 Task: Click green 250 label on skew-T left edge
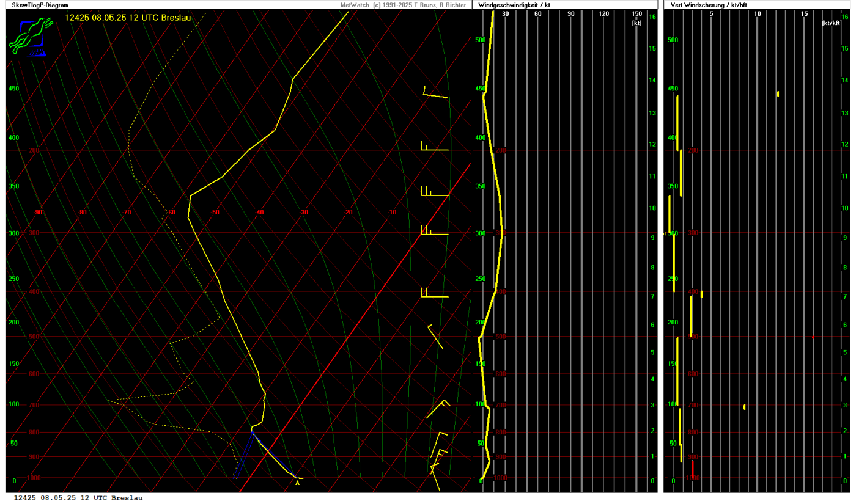13,279
